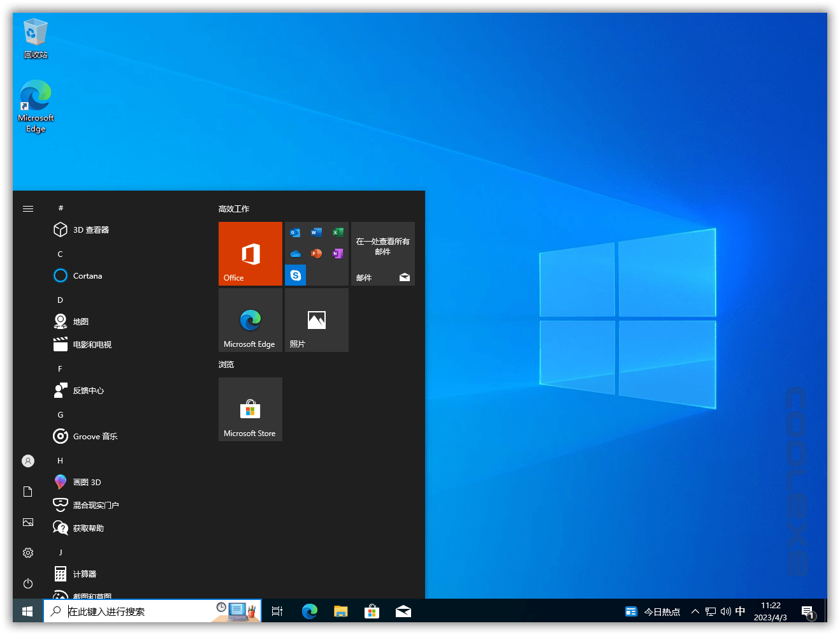Click the letter D heading to jump alphabetically
Screen dimensions: 840x635
tap(60, 300)
